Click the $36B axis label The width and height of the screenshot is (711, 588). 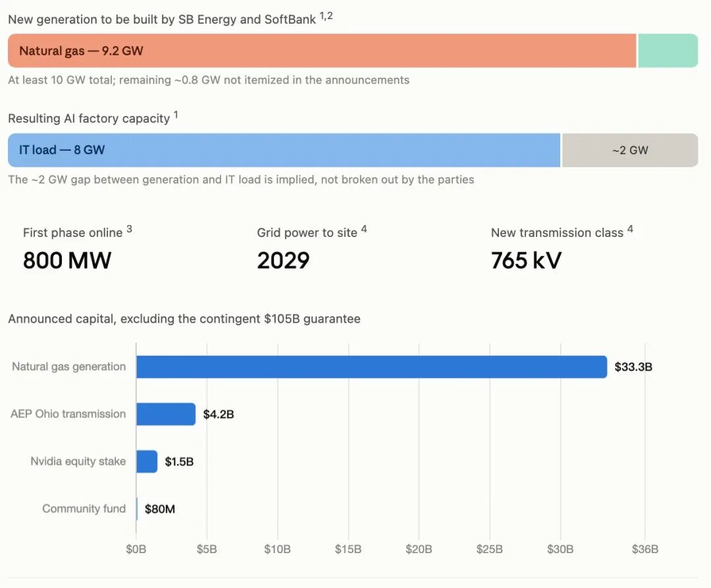click(x=645, y=549)
